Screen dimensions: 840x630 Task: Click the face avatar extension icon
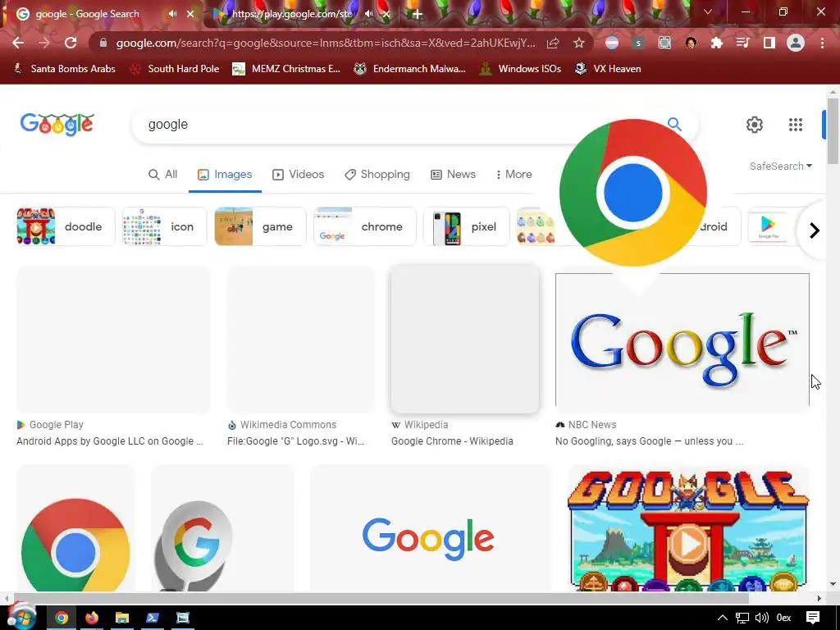coord(691,43)
